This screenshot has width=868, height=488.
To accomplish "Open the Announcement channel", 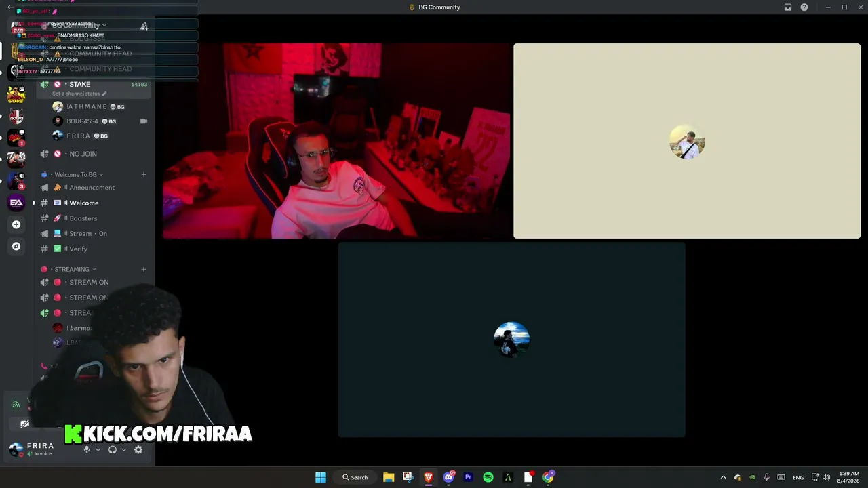I will [x=94, y=188].
